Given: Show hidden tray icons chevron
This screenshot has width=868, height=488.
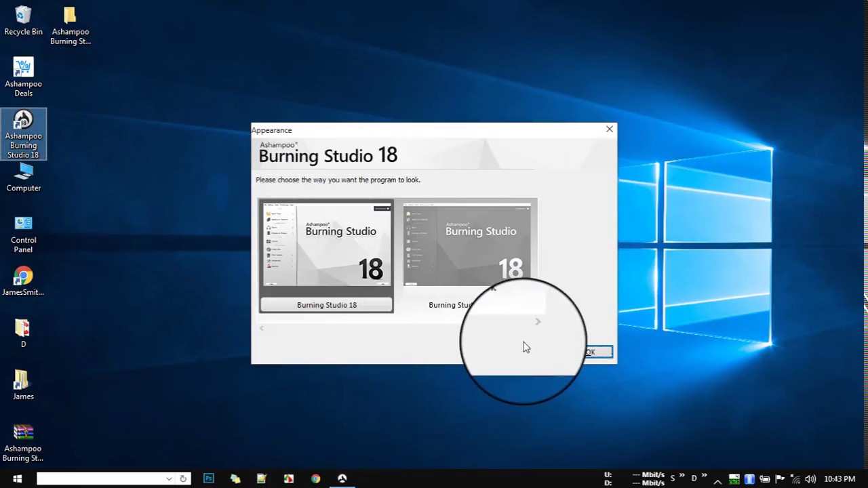Looking at the screenshot, I should click(x=717, y=481).
